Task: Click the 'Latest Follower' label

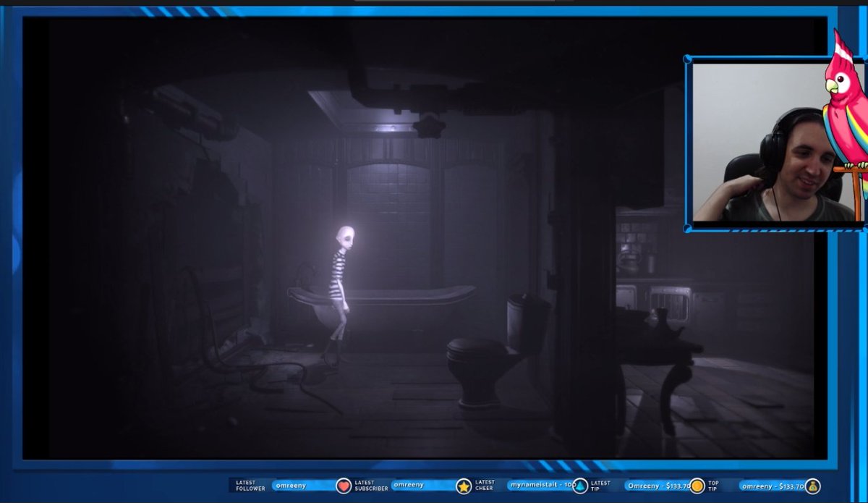Action: (x=250, y=486)
